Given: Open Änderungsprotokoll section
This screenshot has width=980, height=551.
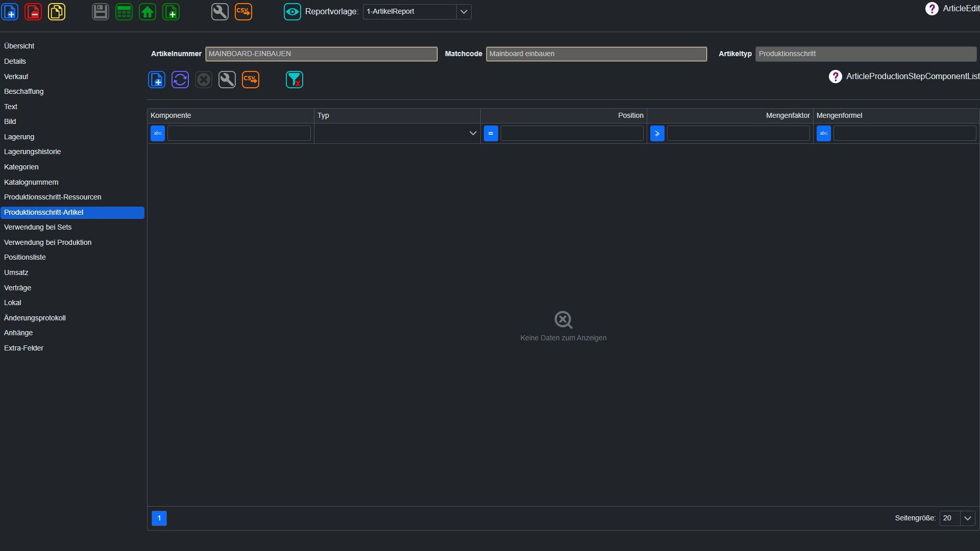Looking at the screenshot, I should point(35,318).
